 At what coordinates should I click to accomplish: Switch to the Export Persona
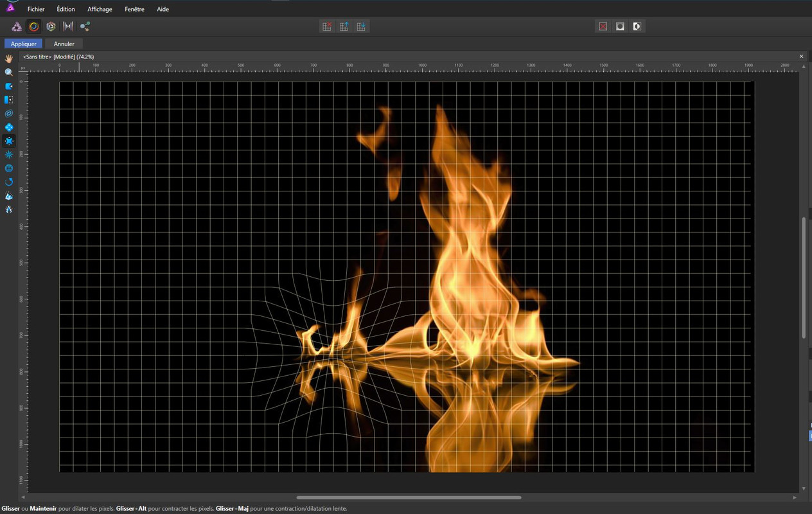tap(85, 26)
